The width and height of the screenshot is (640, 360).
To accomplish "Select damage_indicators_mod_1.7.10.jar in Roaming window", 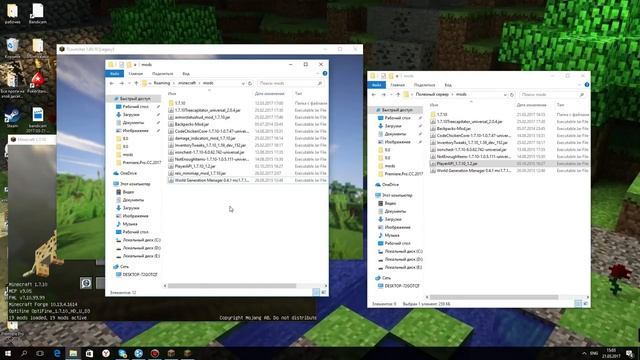I will pyautogui.click(x=205, y=138).
